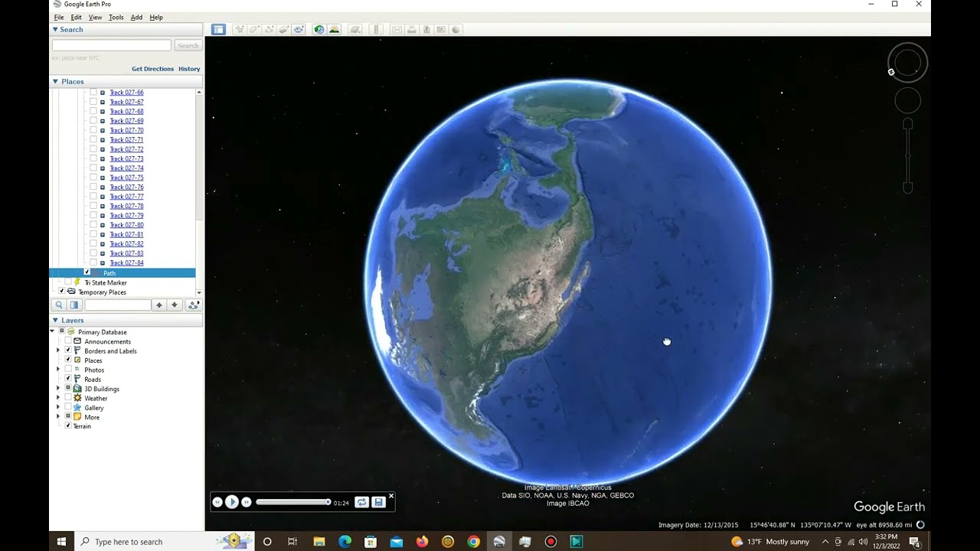Click the Record a Tour toolbar icon
The image size is (980, 551).
pyautogui.click(x=299, y=29)
